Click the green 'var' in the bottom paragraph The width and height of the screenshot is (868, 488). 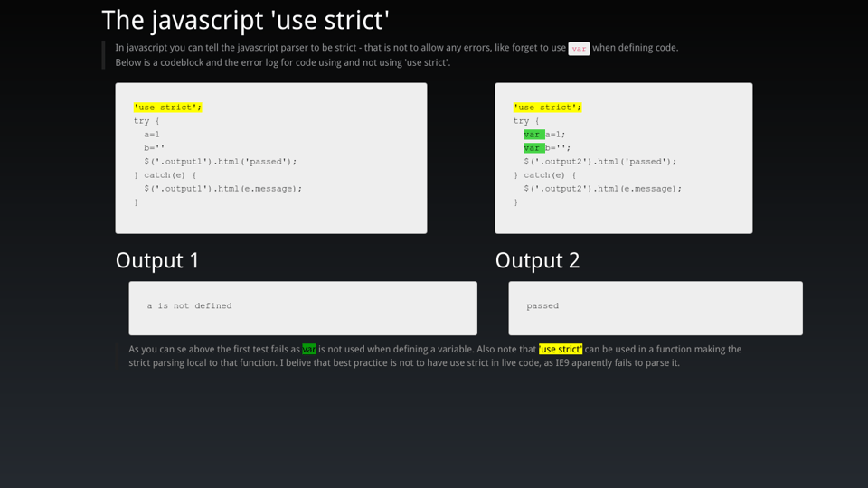[x=309, y=350]
